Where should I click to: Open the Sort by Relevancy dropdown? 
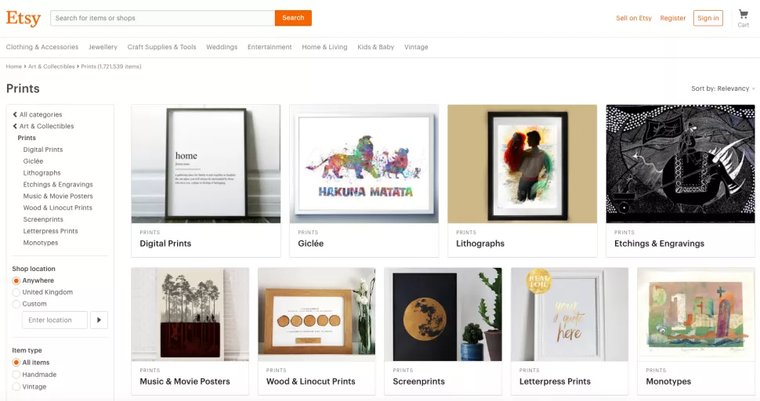coord(722,89)
